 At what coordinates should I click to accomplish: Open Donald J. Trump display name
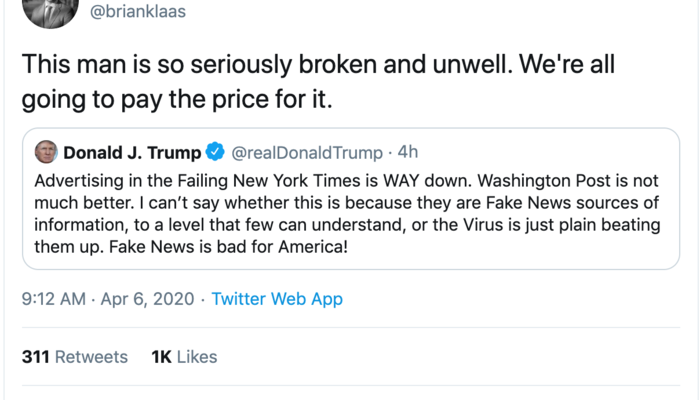(131, 153)
